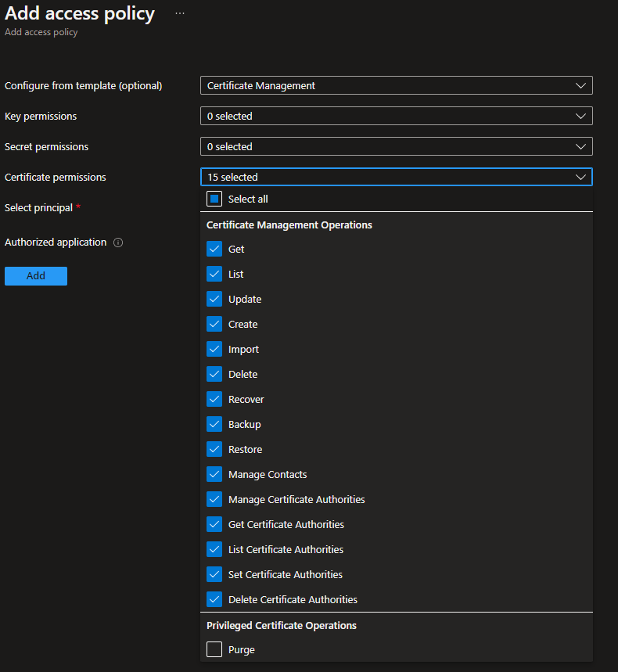The height and width of the screenshot is (672, 618).
Task: Disable the Update certificate permission
Action: click(214, 299)
